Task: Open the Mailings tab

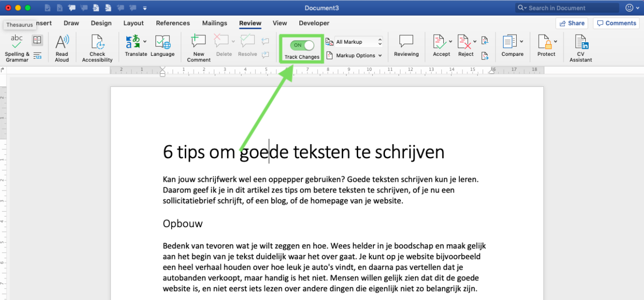Action: 214,23
